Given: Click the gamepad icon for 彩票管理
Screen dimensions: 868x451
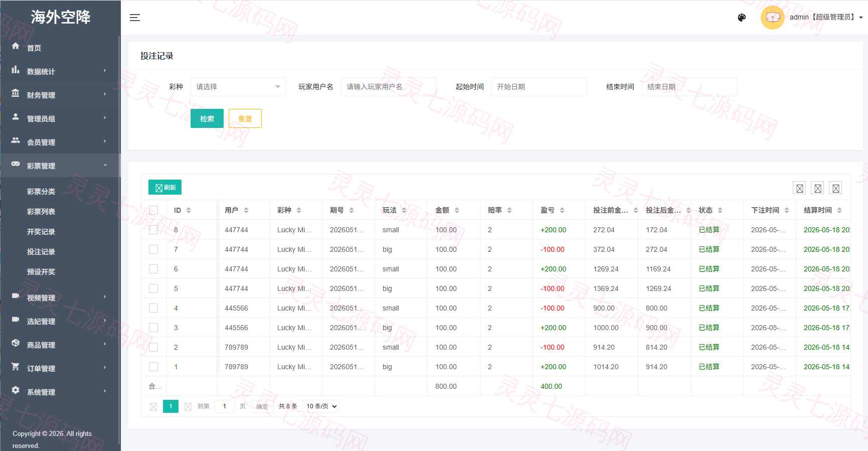Looking at the screenshot, I should tap(16, 164).
